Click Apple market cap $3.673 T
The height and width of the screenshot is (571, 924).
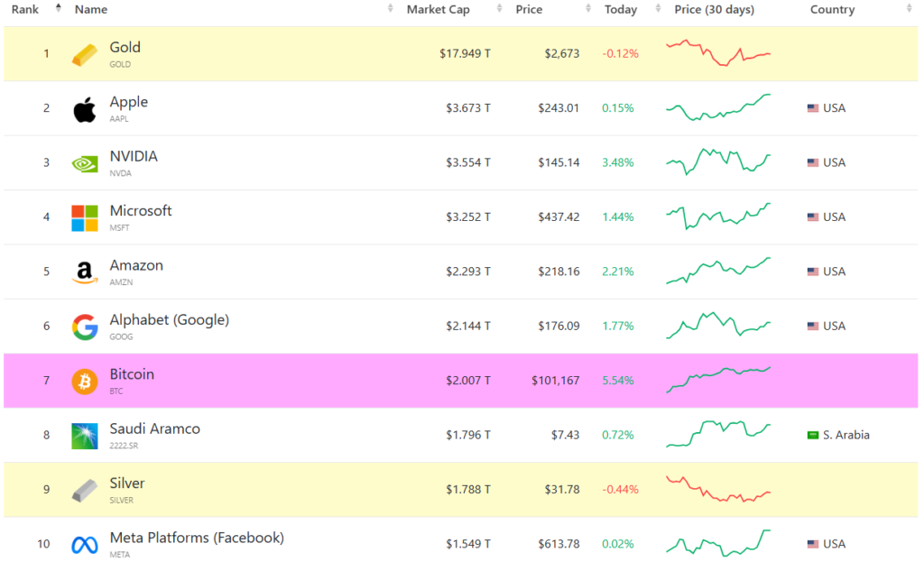coord(468,108)
